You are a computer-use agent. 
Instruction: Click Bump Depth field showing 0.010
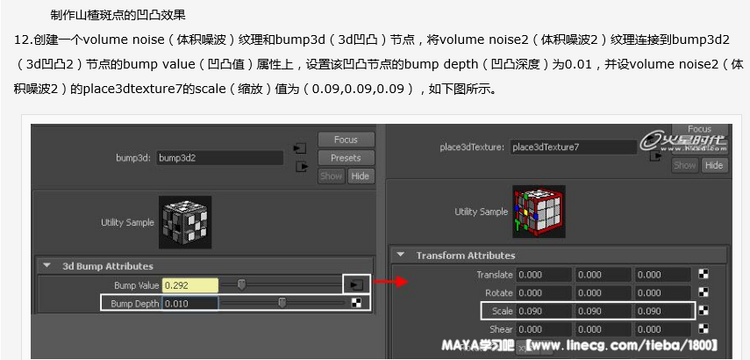pyautogui.click(x=190, y=303)
